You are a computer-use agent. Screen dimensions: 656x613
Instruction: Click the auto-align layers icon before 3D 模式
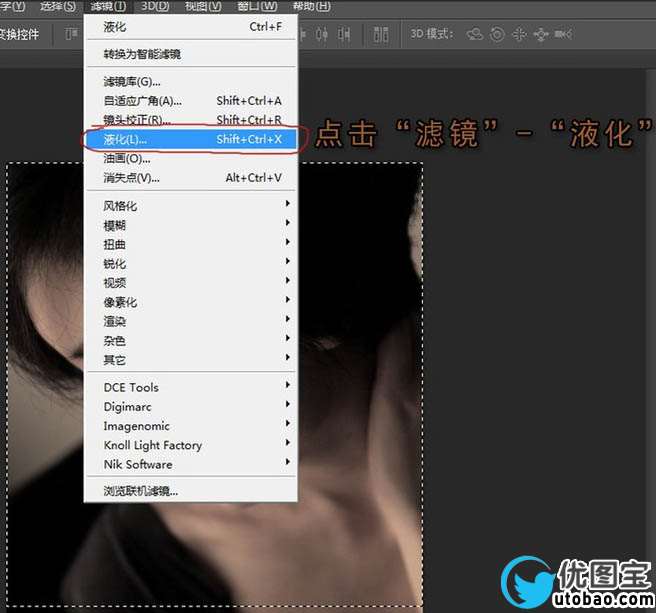(x=380, y=34)
